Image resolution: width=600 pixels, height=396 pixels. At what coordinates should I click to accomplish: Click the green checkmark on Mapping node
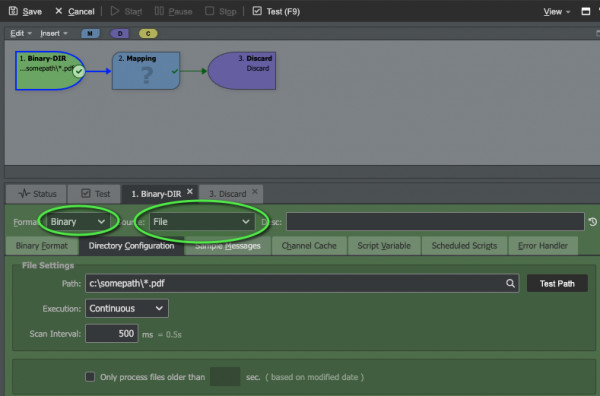175,71
